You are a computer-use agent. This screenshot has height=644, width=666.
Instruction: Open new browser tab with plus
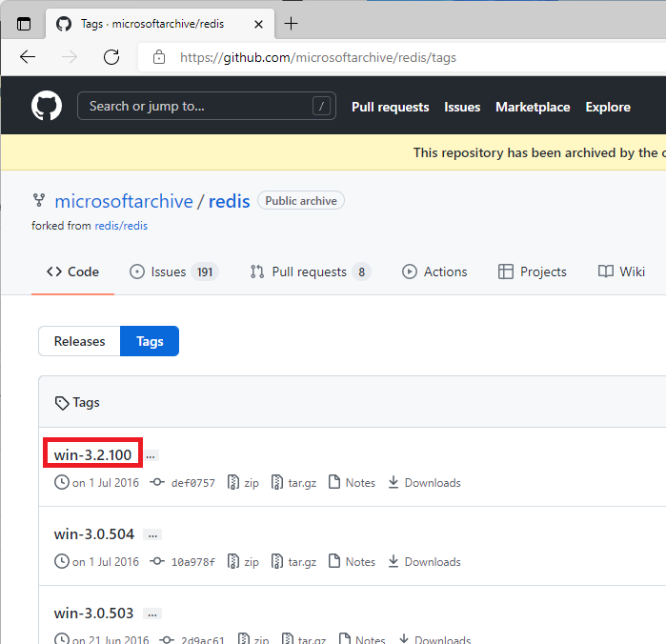(291, 24)
